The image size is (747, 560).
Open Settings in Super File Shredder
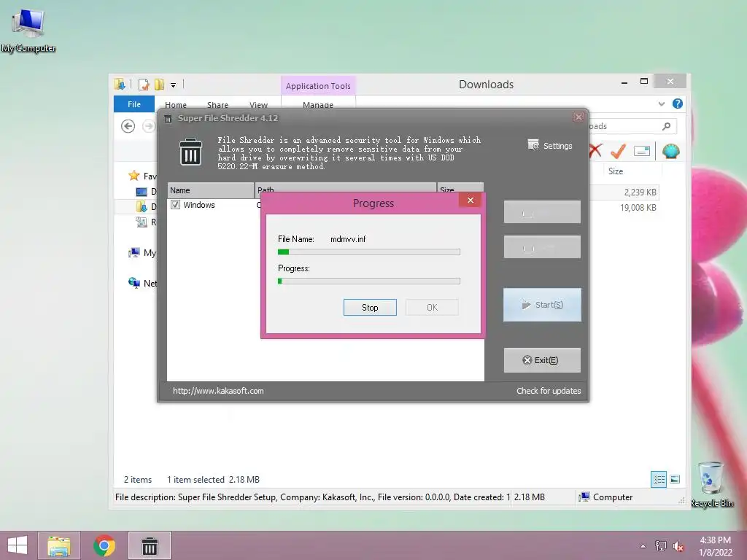[x=550, y=146]
